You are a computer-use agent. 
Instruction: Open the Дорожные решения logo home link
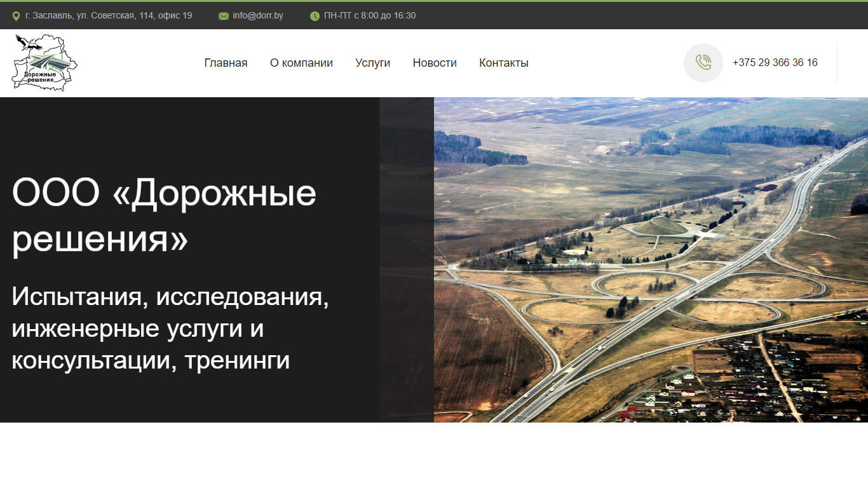(x=45, y=63)
